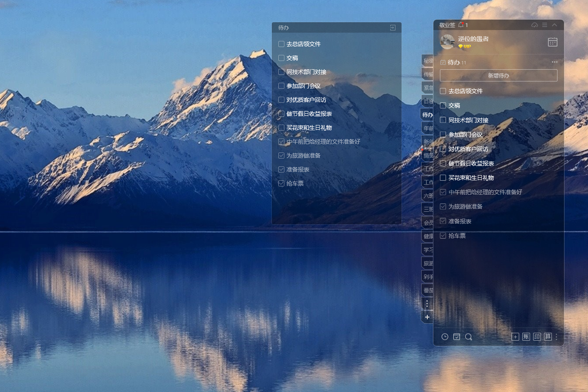Uncheck 为旅游做准备 in the main panel

pyautogui.click(x=443, y=206)
